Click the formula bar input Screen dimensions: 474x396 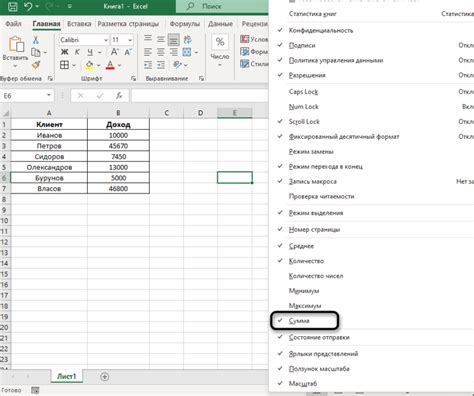200,96
